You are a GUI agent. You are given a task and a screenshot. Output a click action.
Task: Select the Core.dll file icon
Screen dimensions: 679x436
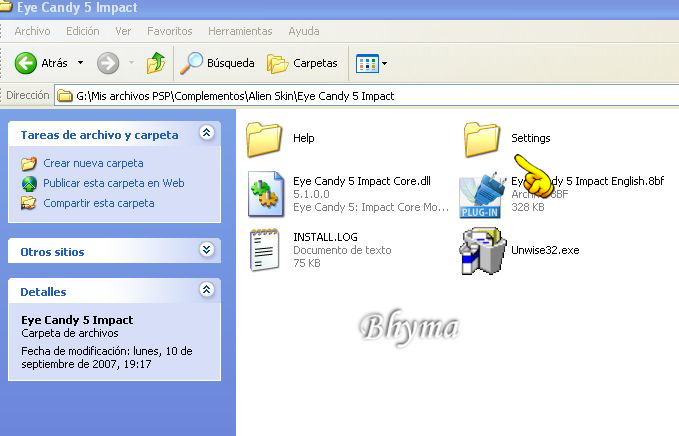coord(266,194)
